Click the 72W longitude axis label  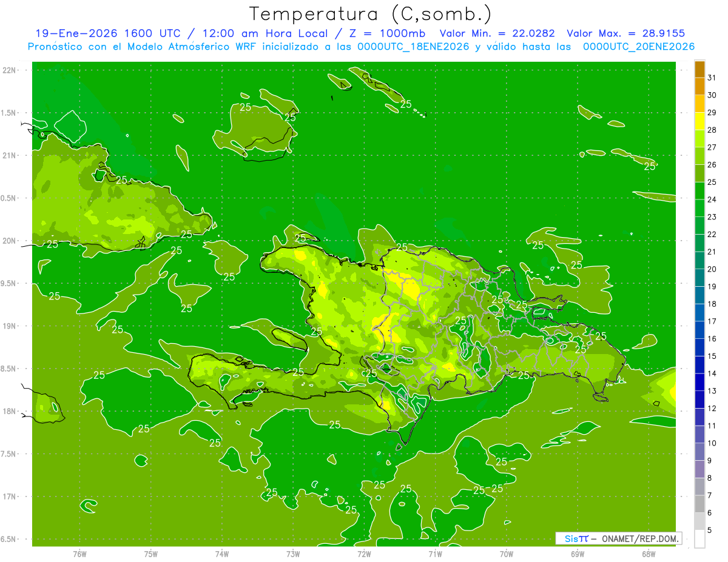pyautogui.click(x=364, y=554)
